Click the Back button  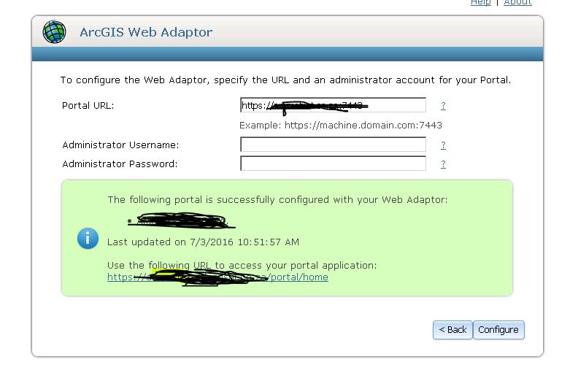[452, 330]
